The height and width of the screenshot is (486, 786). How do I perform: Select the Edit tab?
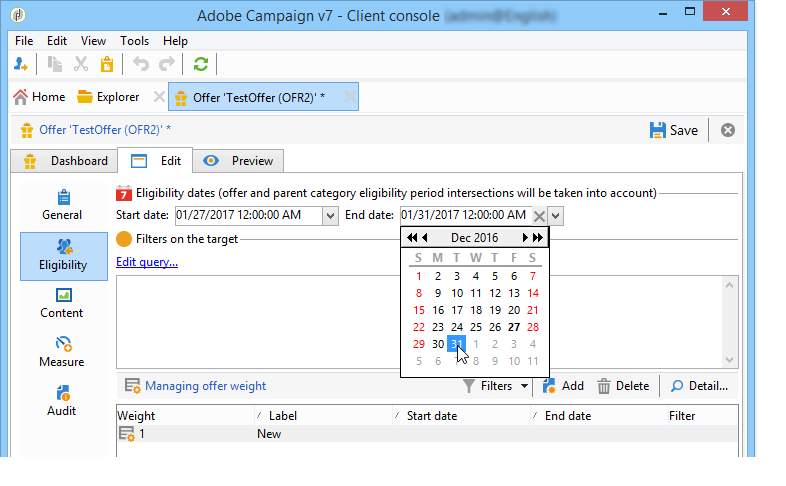coord(155,161)
